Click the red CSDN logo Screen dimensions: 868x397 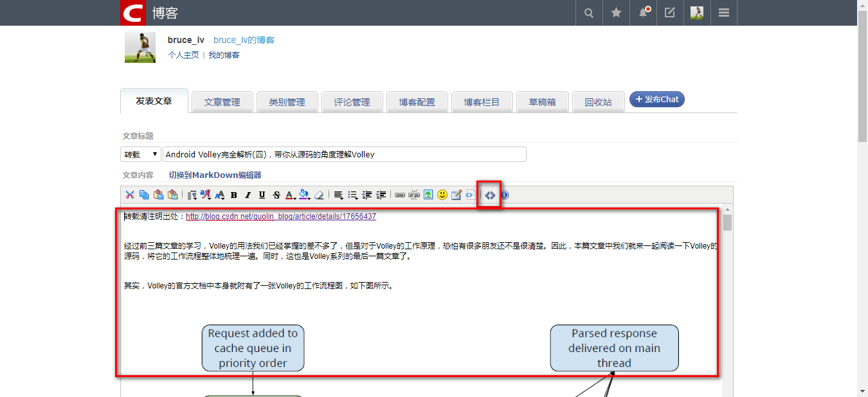point(133,13)
